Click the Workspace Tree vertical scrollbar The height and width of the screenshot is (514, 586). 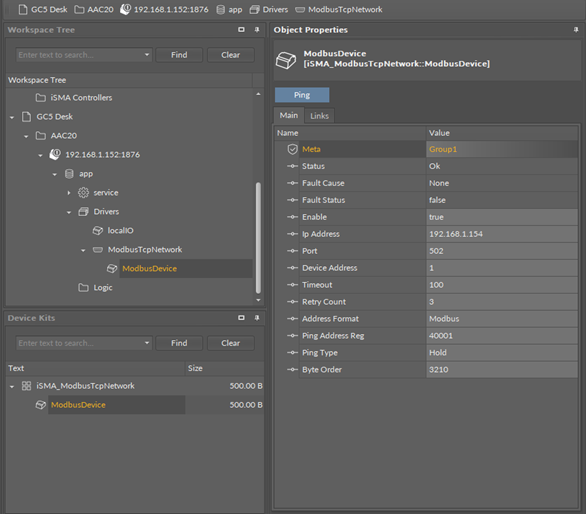click(x=258, y=238)
